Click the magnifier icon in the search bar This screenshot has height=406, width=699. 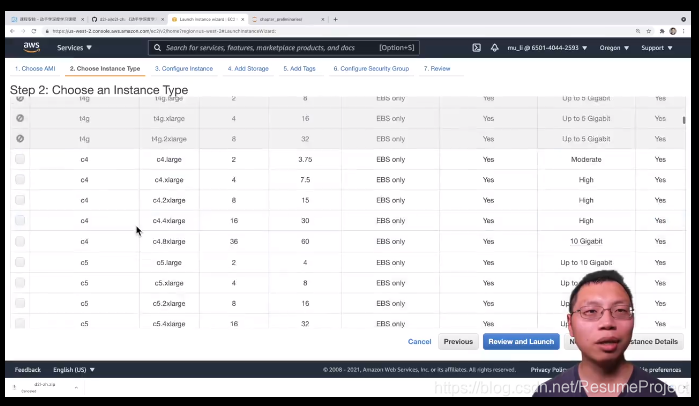click(157, 48)
